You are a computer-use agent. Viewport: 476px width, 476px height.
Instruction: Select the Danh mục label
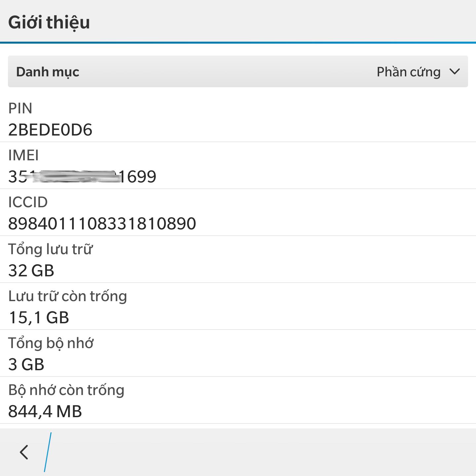click(x=48, y=72)
